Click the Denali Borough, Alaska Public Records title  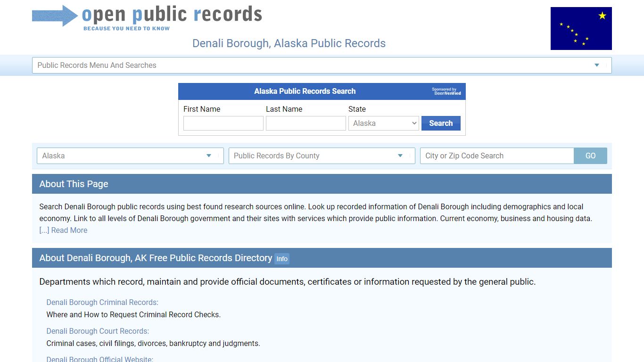tap(289, 43)
